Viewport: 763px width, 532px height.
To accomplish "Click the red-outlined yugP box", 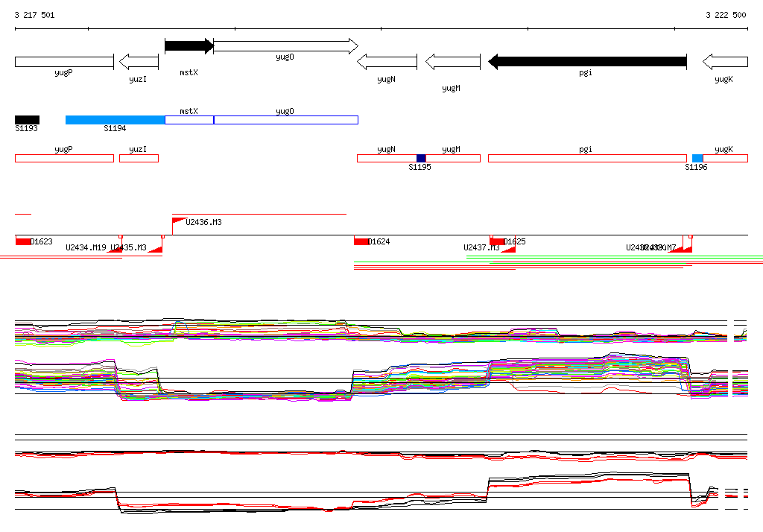I will pyautogui.click(x=64, y=158).
